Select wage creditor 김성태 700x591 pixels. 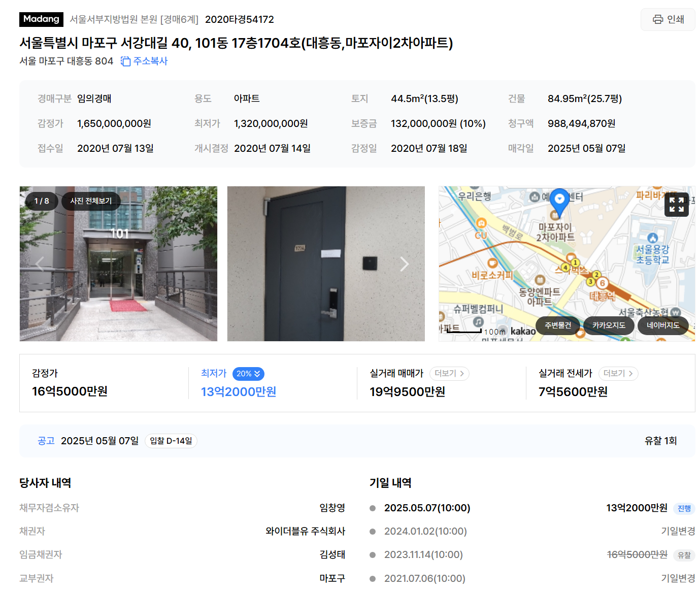pyautogui.click(x=332, y=554)
